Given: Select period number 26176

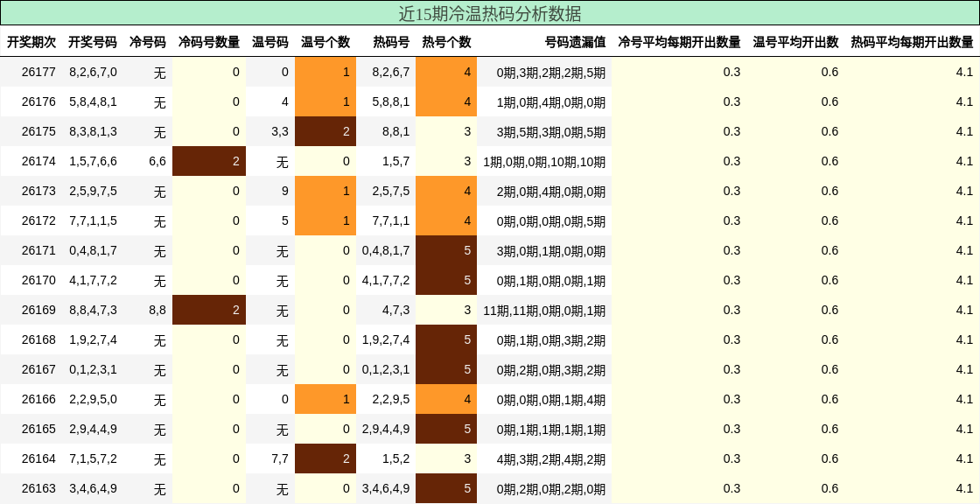Looking at the screenshot, I should 38,101.
